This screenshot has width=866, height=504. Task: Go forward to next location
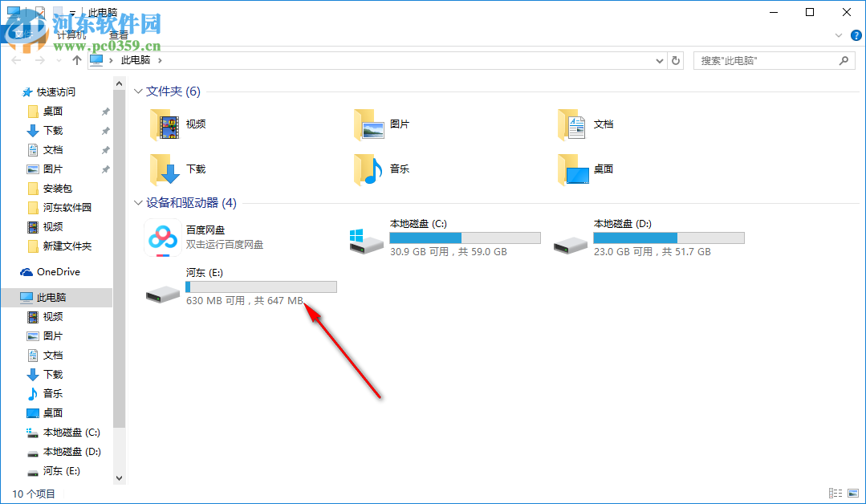[x=40, y=60]
